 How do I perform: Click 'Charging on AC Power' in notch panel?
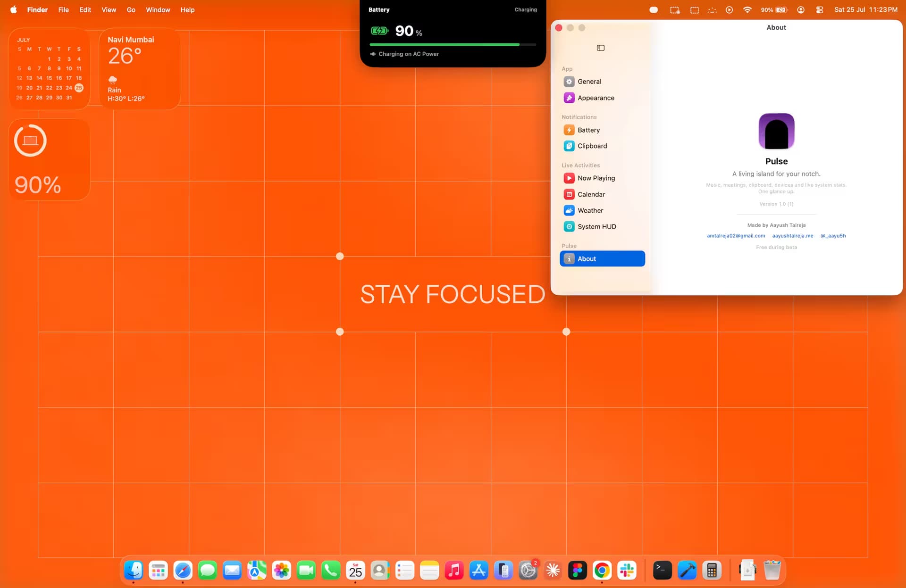coord(409,54)
